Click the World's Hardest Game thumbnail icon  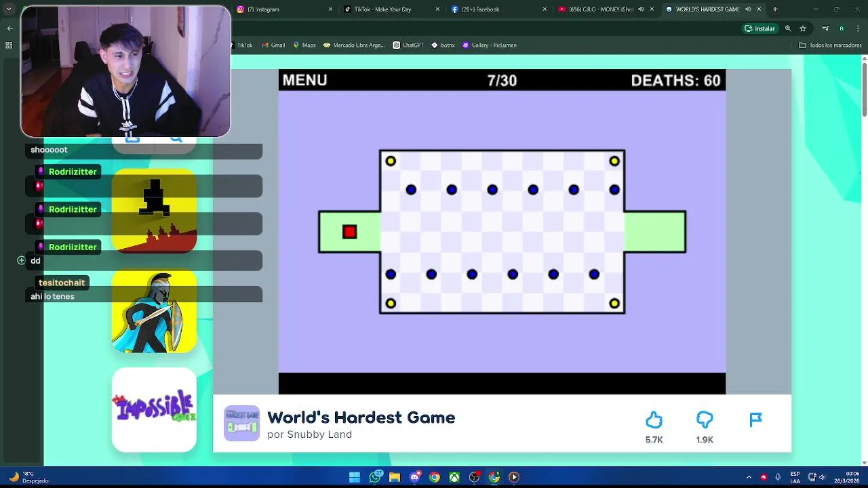(x=241, y=424)
